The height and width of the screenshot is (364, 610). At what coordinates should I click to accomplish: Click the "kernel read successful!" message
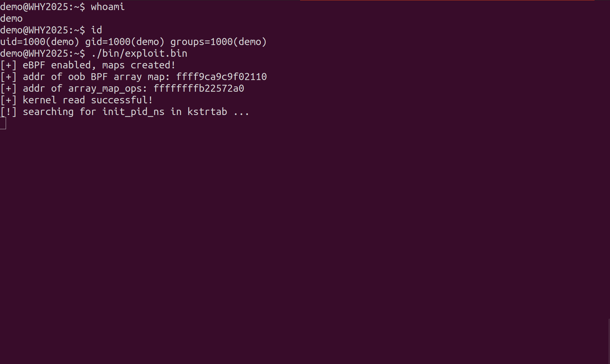(88, 100)
